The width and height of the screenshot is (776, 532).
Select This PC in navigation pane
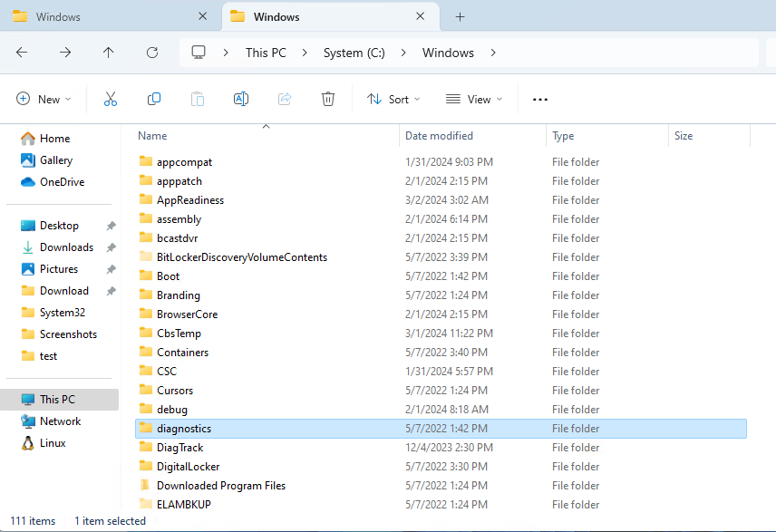pyautogui.click(x=60, y=400)
